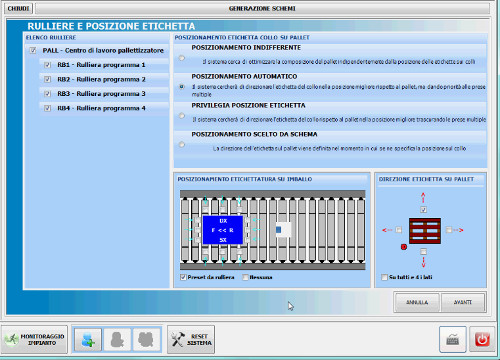Screen dimensions: 500x360
Task: Open Monitoraggio Impianto running-man icon button
Action: click(34, 339)
